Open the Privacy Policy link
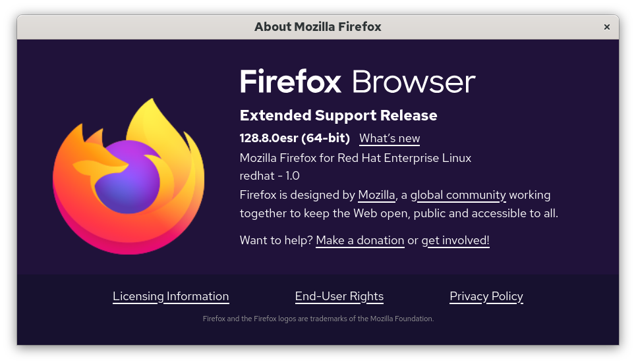This screenshot has width=636, height=364. pos(486,296)
